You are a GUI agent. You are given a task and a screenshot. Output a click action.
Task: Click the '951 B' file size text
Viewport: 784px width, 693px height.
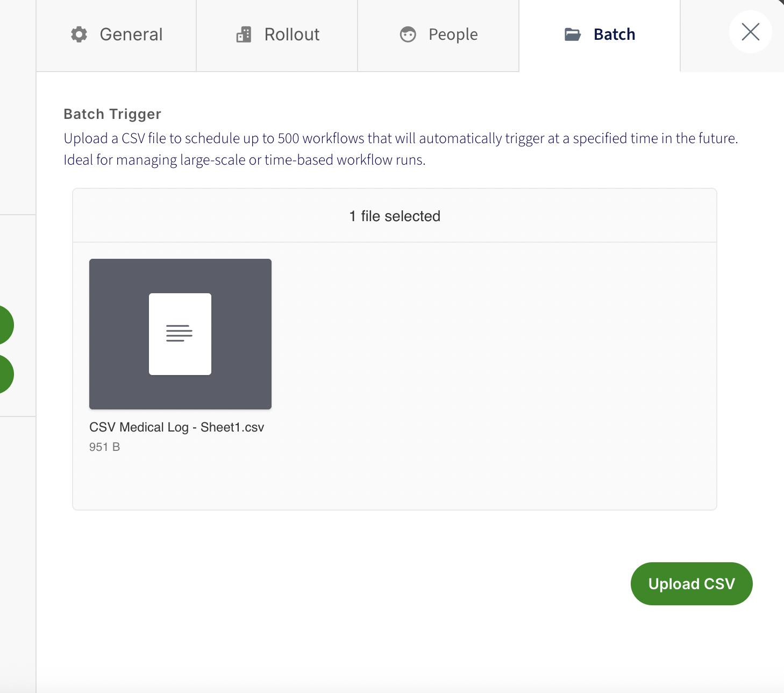pos(104,447)
